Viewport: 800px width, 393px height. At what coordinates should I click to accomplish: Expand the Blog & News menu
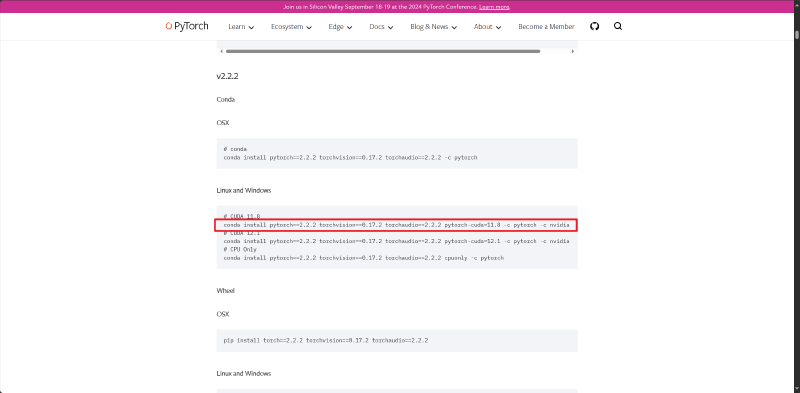click(434, 27)
